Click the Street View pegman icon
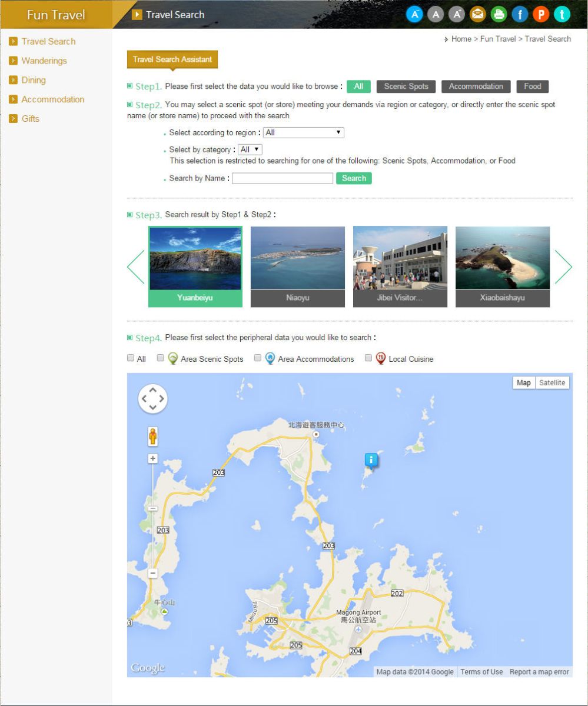This screenshot has height=706, width=588. [x=153, y=437]
